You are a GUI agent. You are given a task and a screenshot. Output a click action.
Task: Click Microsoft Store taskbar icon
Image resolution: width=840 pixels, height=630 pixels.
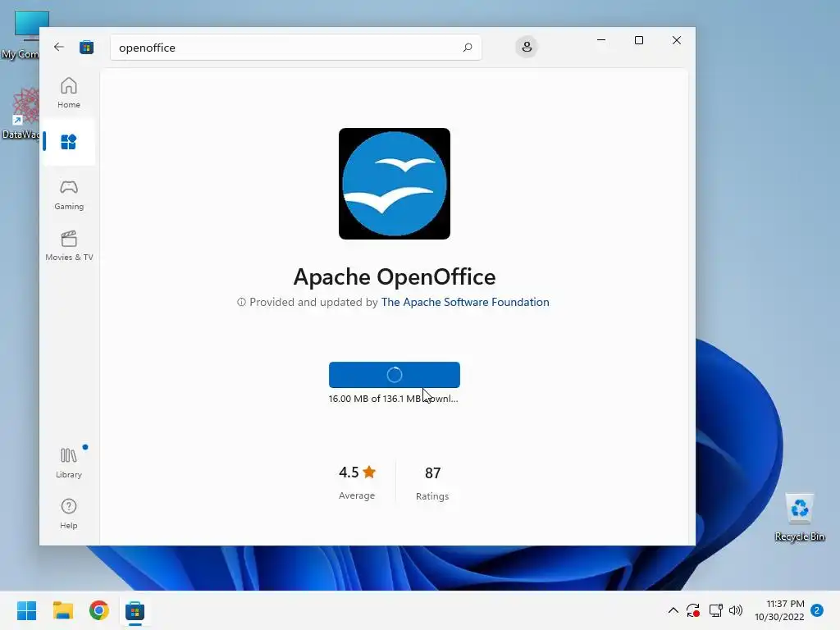click(x=135, y=610)
